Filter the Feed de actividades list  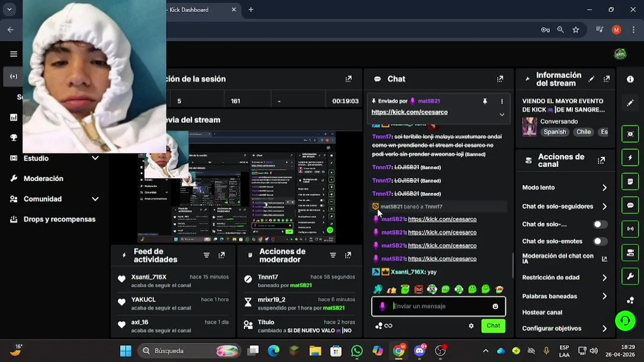click(x=206, y=255)
